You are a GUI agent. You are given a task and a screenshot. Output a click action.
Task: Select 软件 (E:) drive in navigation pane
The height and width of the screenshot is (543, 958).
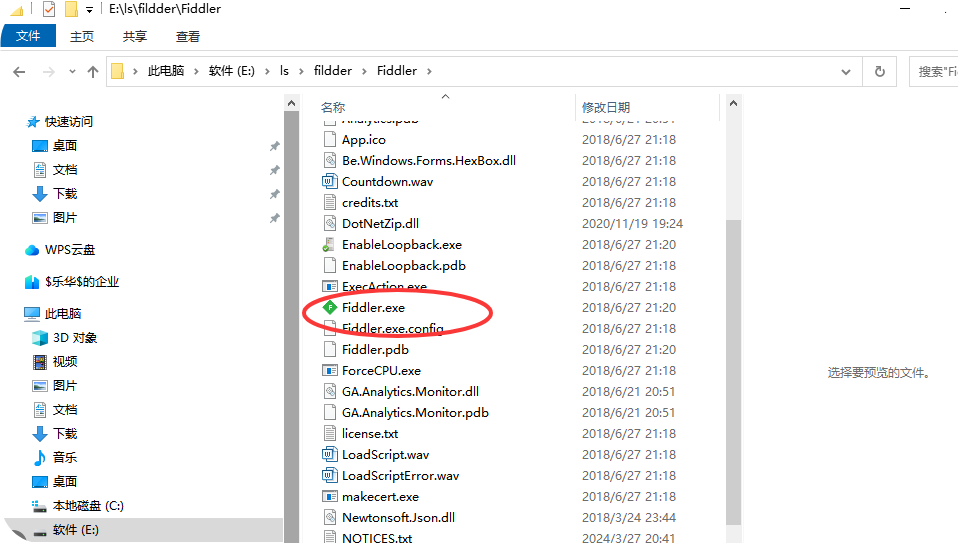pyautogui.click(x=76, y=530)
